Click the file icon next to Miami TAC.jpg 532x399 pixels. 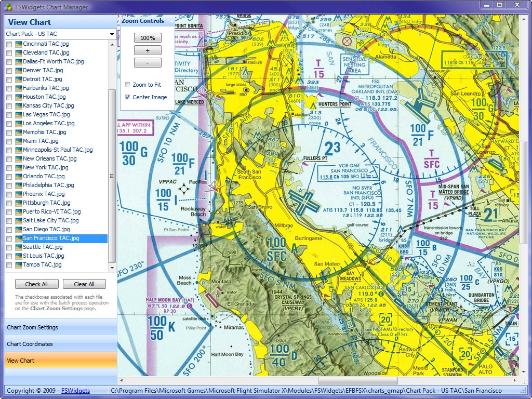(x=19, y=141)
